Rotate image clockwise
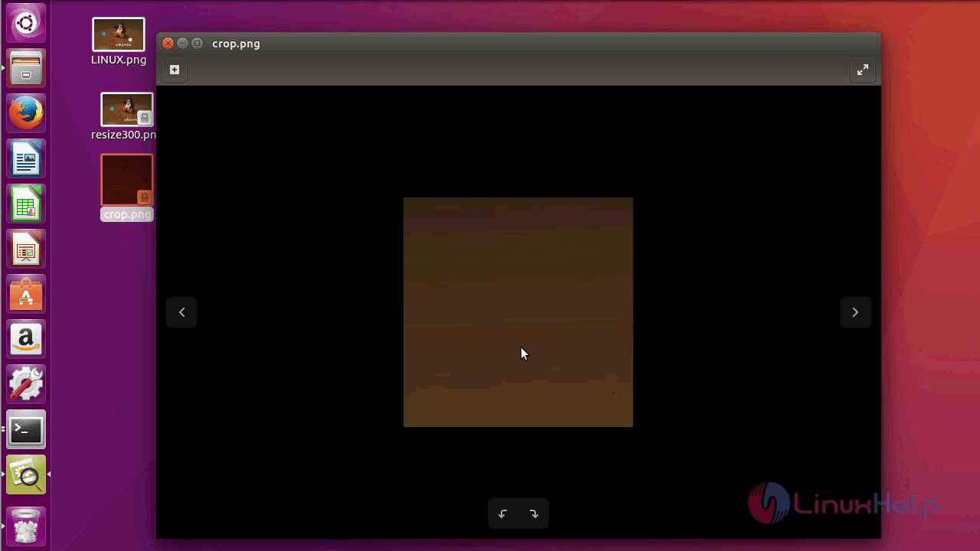This screenshot has width=980, height=551. point(534,514)
